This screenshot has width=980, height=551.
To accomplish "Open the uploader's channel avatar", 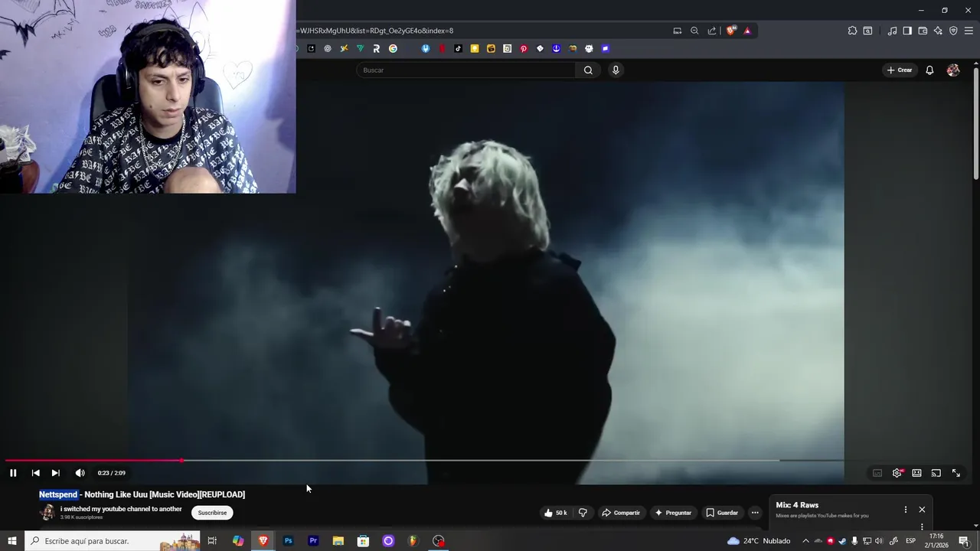I will 47,513.
